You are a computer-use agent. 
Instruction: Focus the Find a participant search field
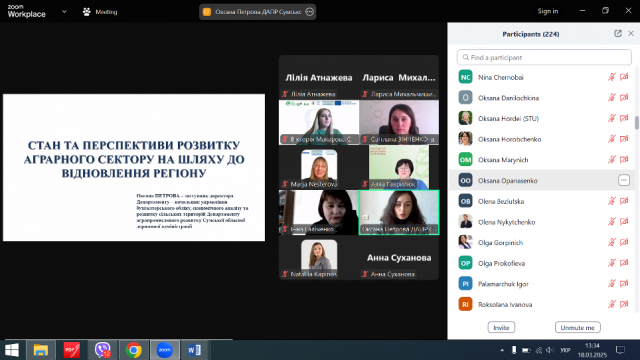click(544, 58)
